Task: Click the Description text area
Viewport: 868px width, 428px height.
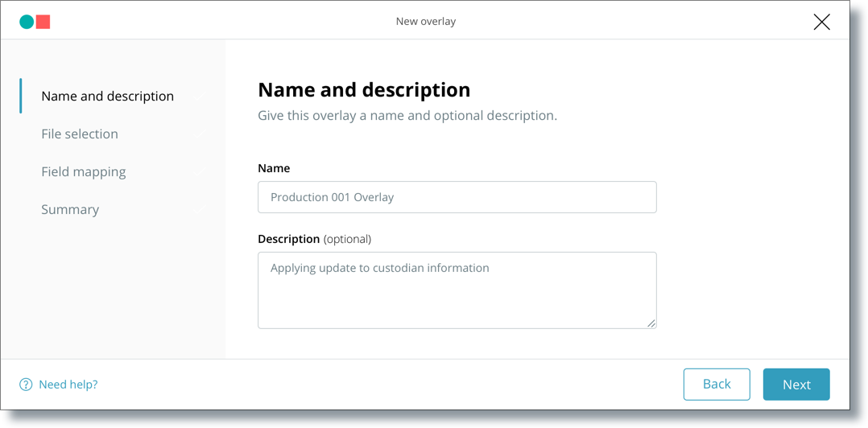Action: pos(457,290)
